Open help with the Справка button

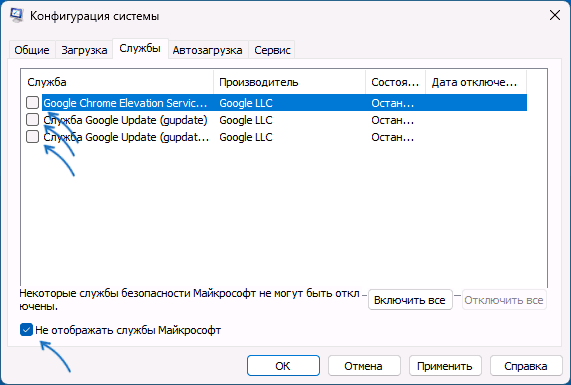tap(526, 366)
